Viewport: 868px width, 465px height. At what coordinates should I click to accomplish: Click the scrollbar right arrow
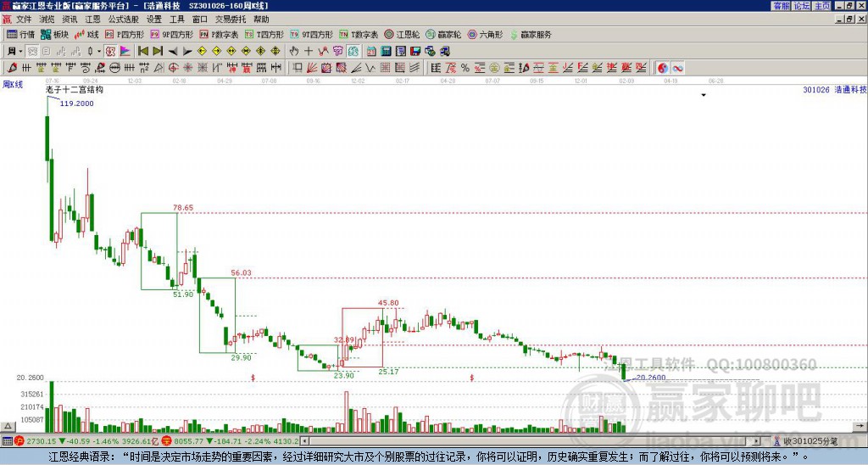757,441
